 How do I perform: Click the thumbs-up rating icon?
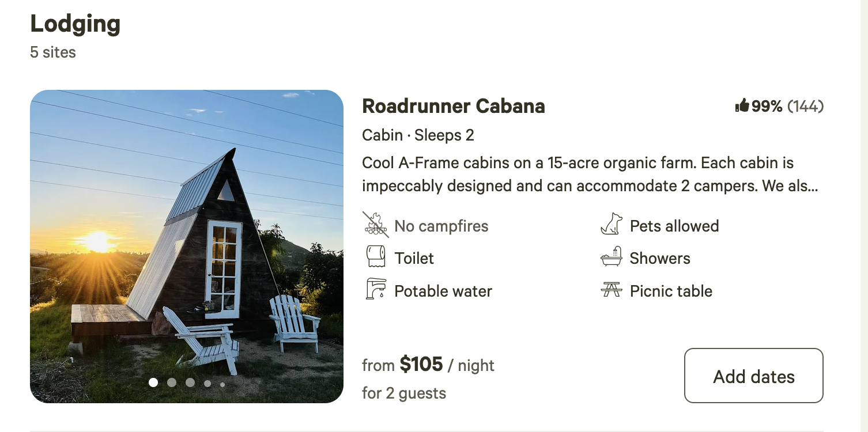(742, 106)
